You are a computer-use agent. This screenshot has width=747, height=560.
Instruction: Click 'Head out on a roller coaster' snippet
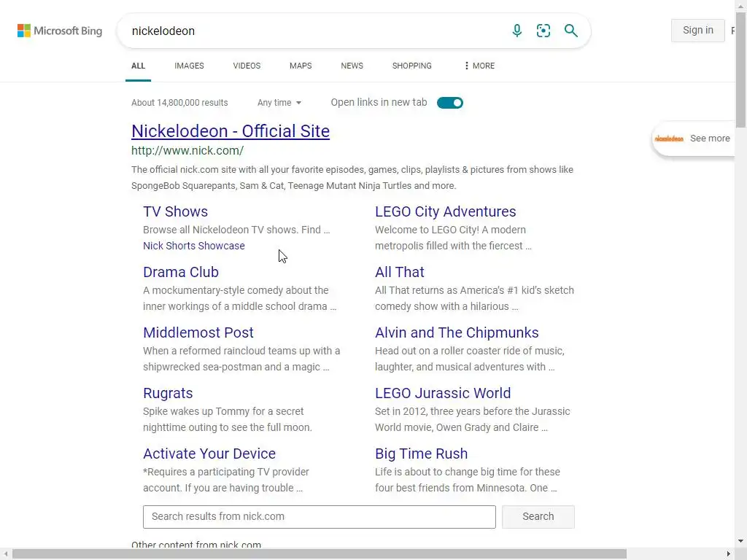pos(469,359)
